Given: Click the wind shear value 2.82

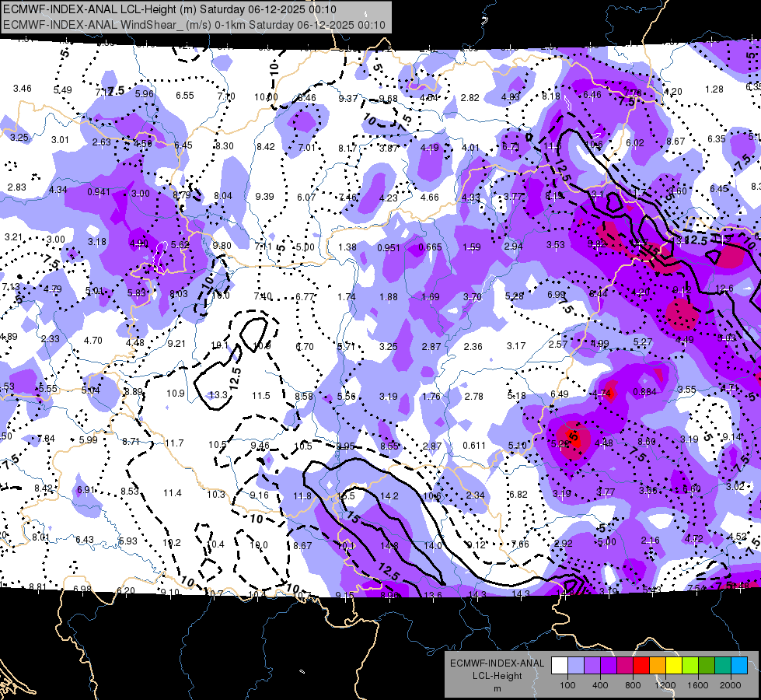Looking at the screenshot, I should 470,98.
